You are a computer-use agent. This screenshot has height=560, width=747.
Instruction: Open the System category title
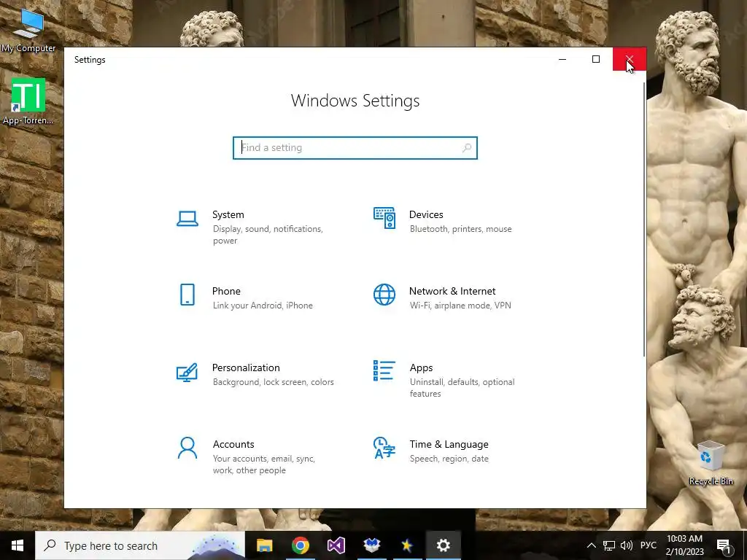pos(228,215)
